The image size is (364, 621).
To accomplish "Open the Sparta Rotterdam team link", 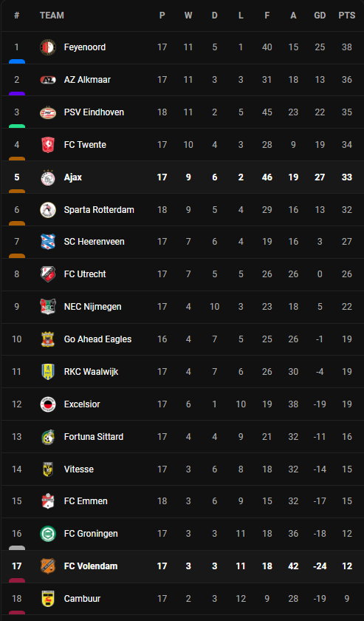I will click(99, 209).
